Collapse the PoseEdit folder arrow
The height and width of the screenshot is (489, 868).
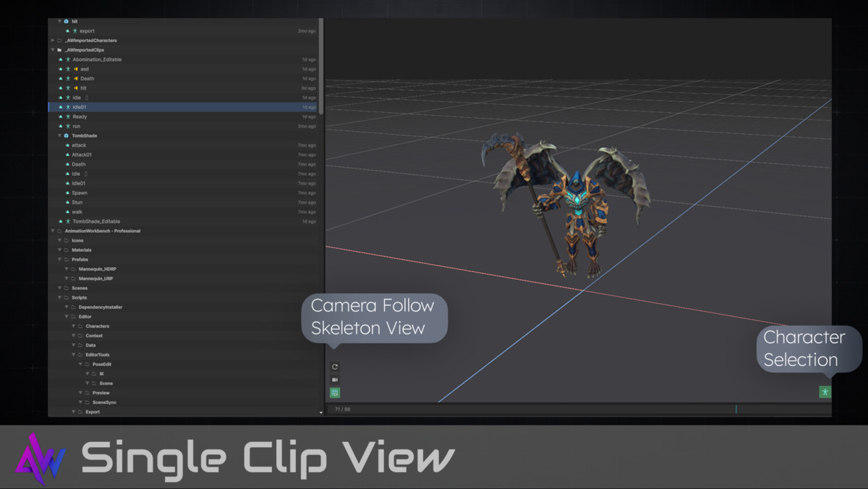(80, 365)
